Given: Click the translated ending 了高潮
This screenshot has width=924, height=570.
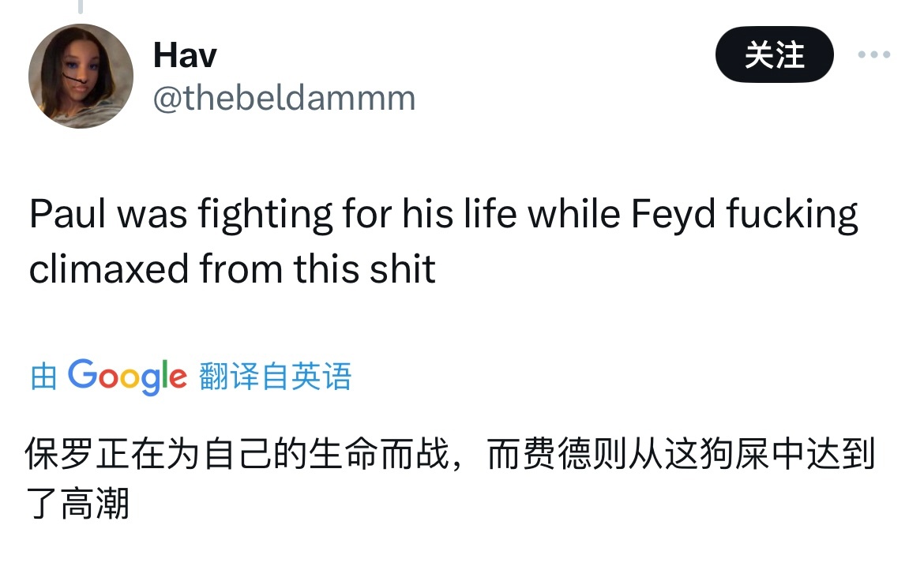Looking at the screenshot, I should [77, 504].
